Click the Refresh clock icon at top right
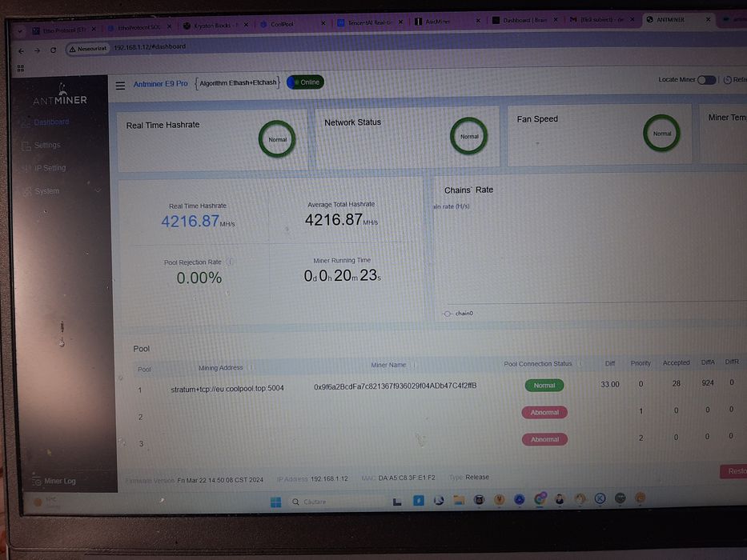 point(728,80)
